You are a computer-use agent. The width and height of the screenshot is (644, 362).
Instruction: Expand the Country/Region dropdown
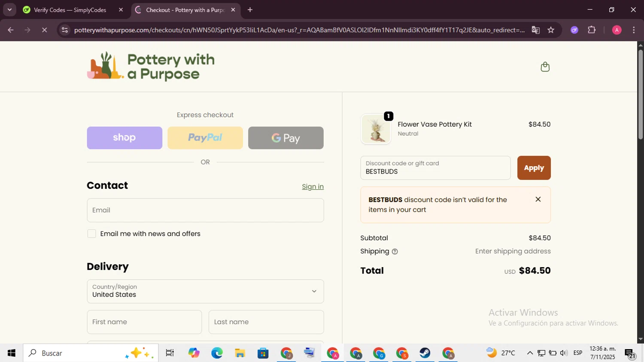point(205,291)
